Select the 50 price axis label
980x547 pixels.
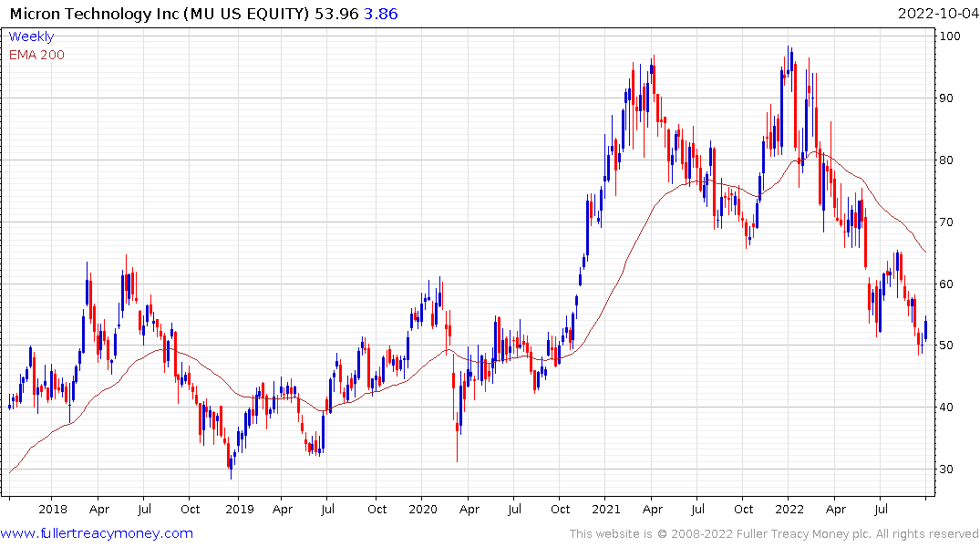point(947,346)
